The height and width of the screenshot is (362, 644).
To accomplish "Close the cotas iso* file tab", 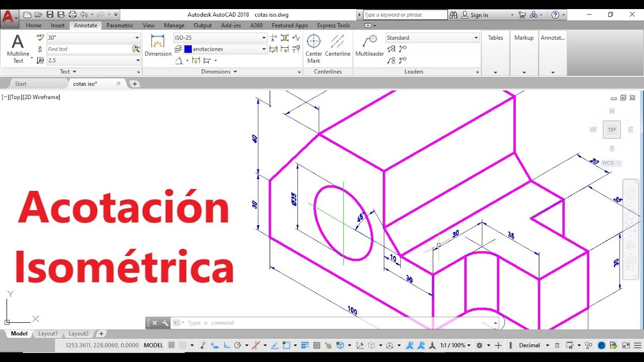I will pyautogui.click(x=119, y=84).
